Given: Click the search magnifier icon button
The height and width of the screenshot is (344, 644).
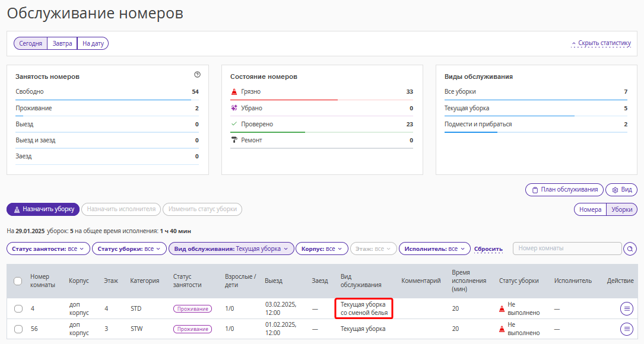Looking at the screenshot, I should [x=630, y=249].
